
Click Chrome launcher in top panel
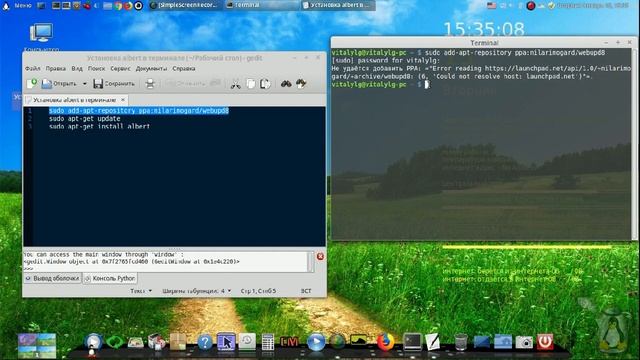(118, 6)
